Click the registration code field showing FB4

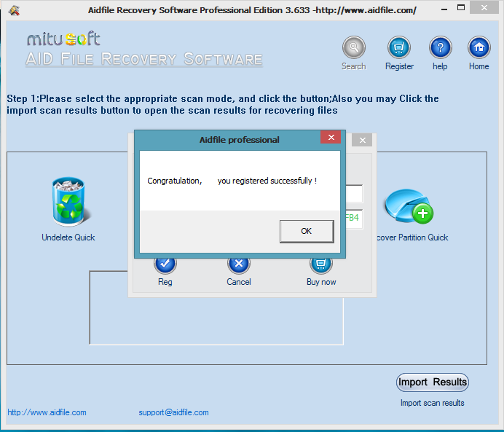tap(354, 219)
